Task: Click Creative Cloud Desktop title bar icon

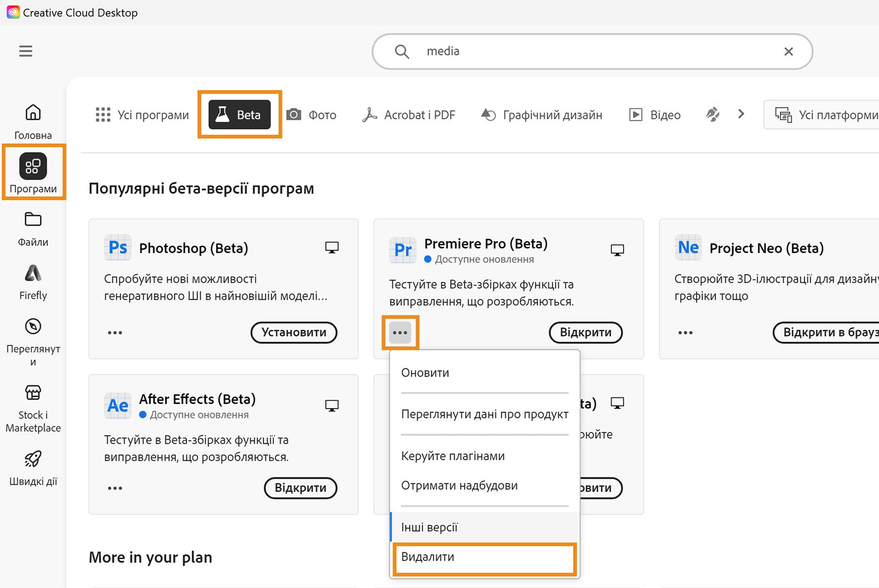Action: tap(13, 12)
